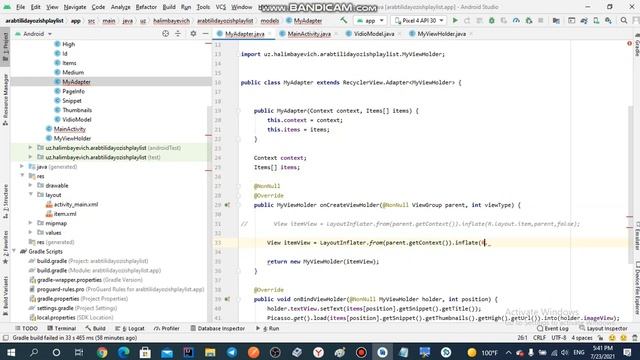
Task: Toggle the Build Variants side tab
Action: pyautogui.click(x=5, y=296)
